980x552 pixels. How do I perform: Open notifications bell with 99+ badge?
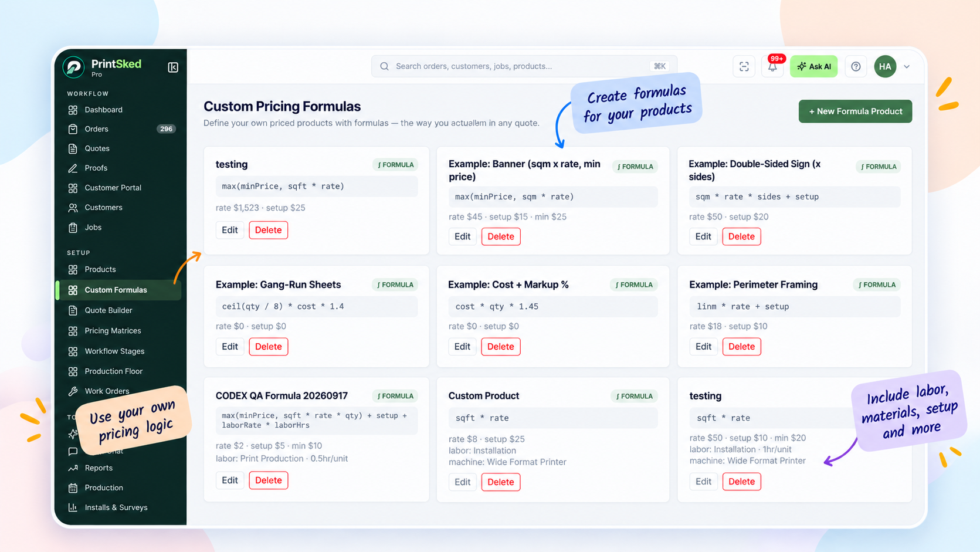[x=773, y=66]
